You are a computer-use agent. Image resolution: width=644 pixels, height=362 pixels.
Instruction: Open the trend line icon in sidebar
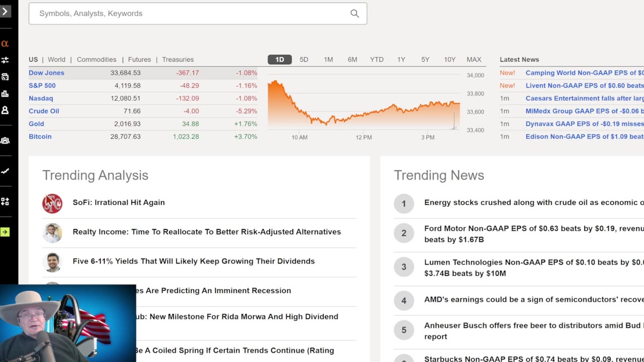pos(5,171)
